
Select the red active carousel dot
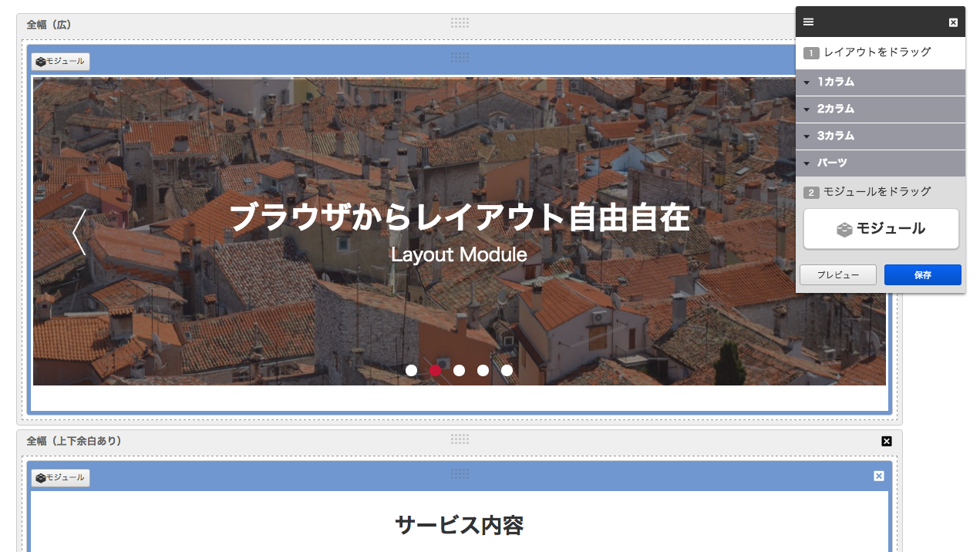pos(436,371)
